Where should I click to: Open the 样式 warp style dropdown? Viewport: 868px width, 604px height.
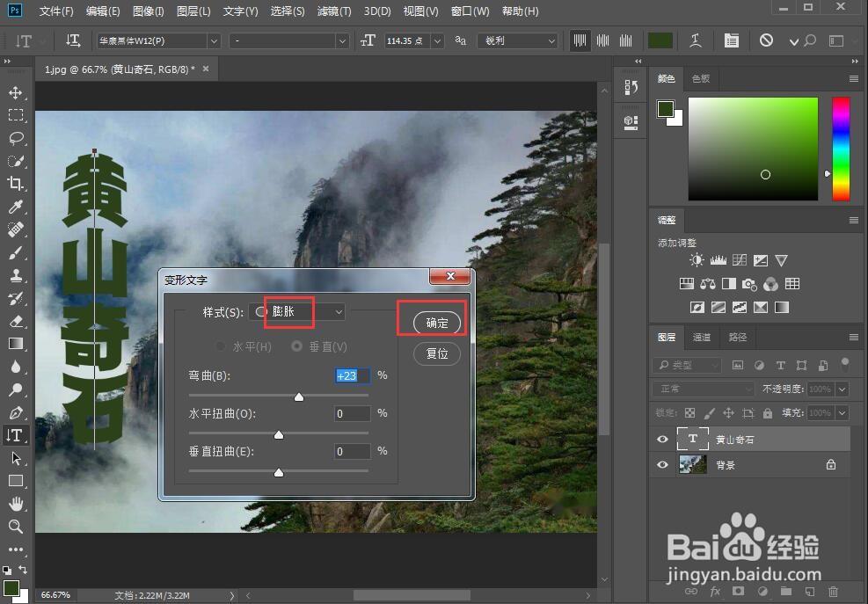(x=297, y=312)
